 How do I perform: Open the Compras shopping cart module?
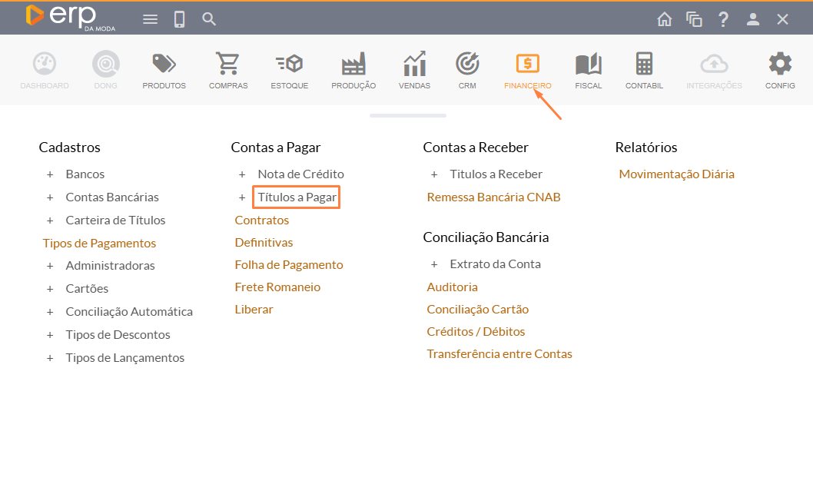(x=228, y=65)
